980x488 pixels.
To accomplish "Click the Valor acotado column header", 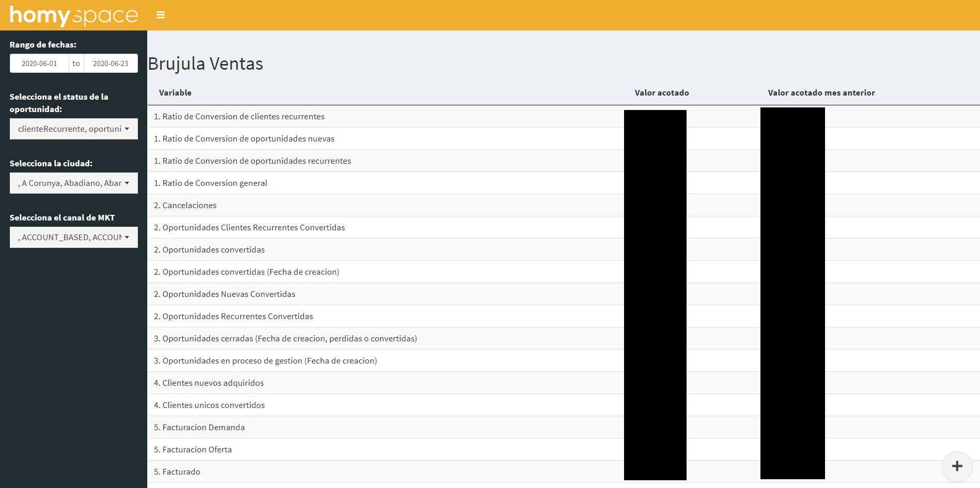I will click(x=661, y=93).
